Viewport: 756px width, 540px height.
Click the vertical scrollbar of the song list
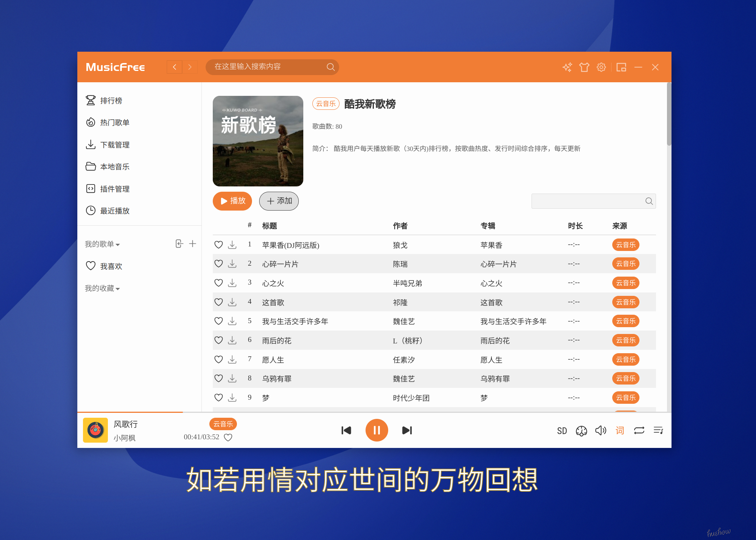pos(669,114)
